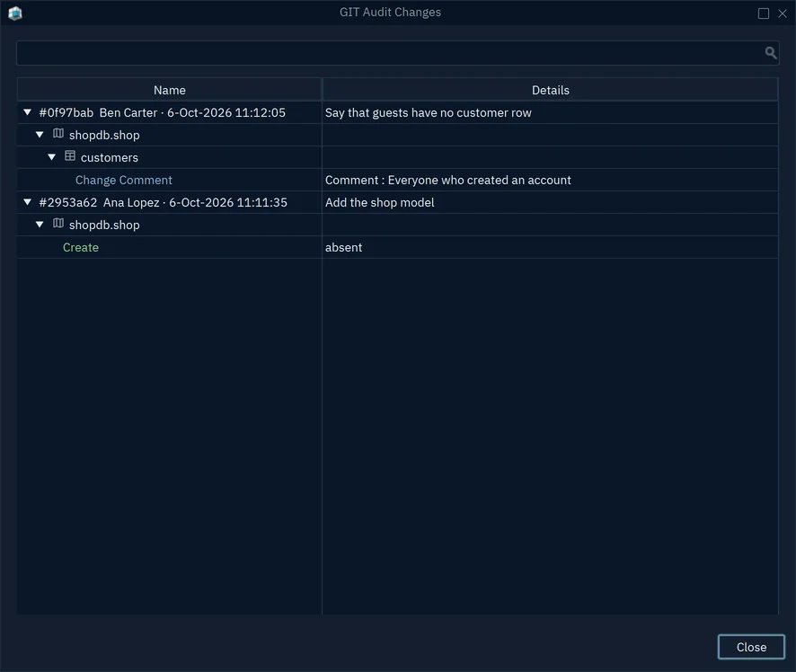
Task: Select the Change Comment row
Action: tap(397, 180)
